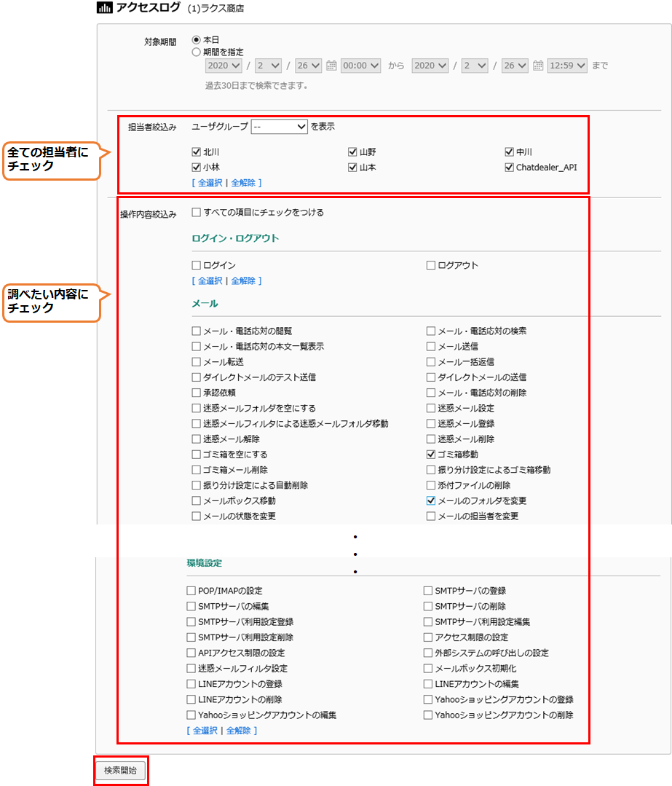Check the メール転送 checkbox
This screenshot has height=786, width=672.
(197, 362)
